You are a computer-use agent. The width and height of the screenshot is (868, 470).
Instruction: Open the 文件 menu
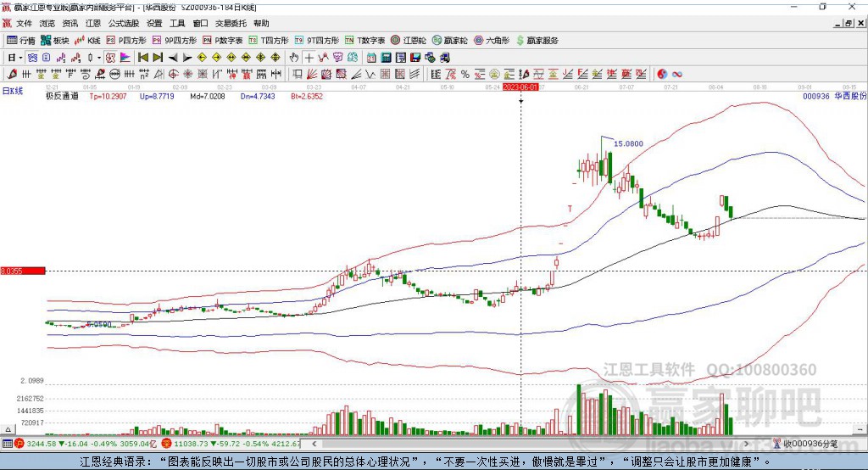(24, 23)
